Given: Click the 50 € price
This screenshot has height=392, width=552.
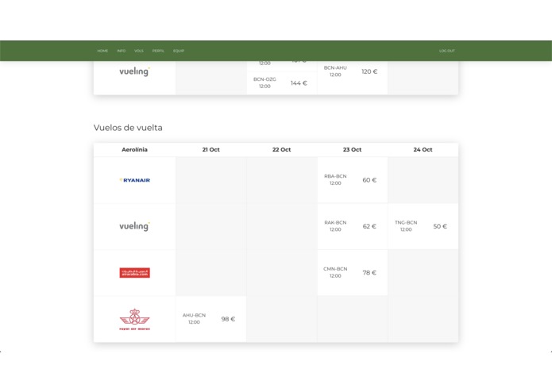Looking at the screenshot, I should pyautogui.click(x=440, y=226).
